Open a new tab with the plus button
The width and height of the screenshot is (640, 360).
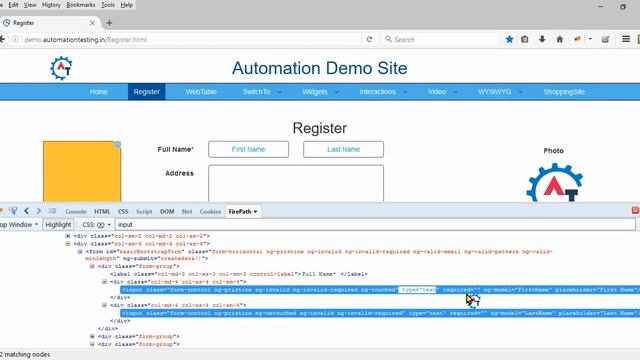109,23
